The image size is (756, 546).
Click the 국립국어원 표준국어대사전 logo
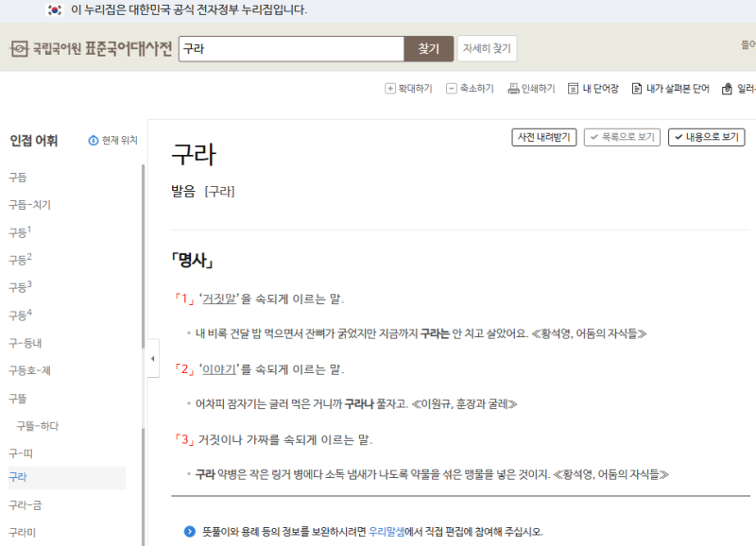click(x=91, y=49)
